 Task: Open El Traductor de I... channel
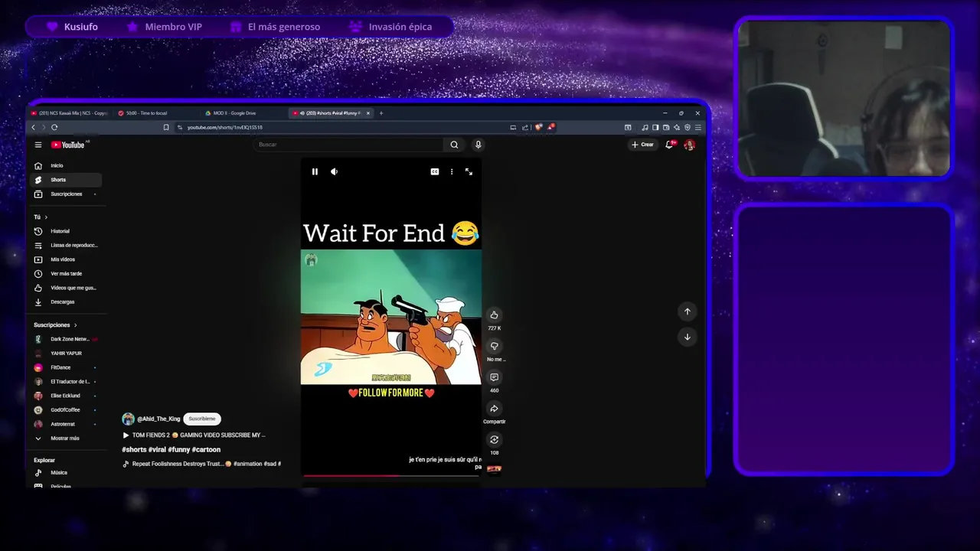tap(66, 381)
